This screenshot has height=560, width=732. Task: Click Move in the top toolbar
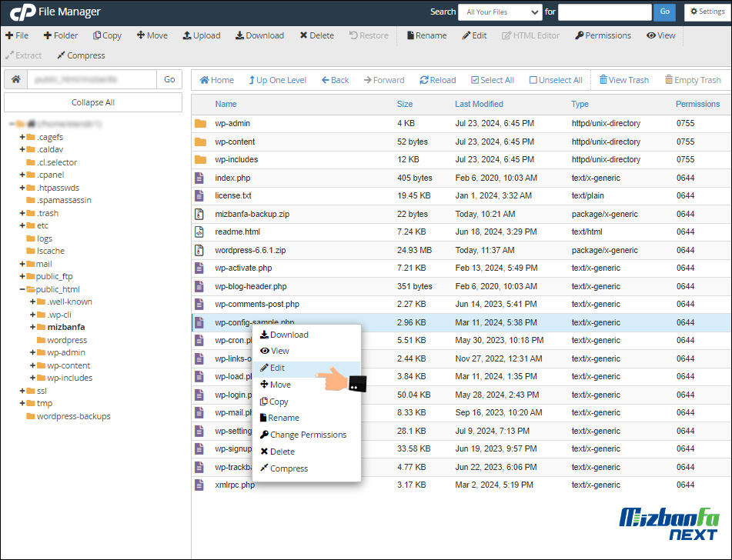tap(152, 35)
